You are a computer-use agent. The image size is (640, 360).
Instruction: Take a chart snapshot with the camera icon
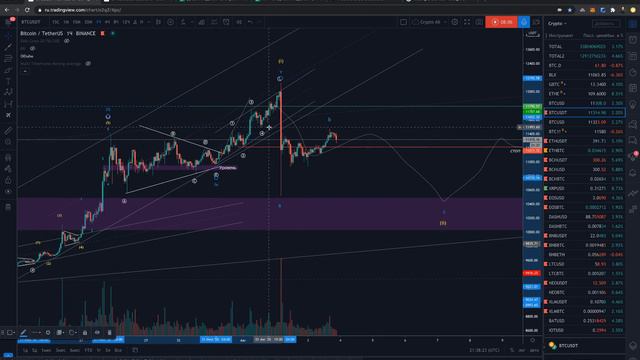tap(479, 22)
